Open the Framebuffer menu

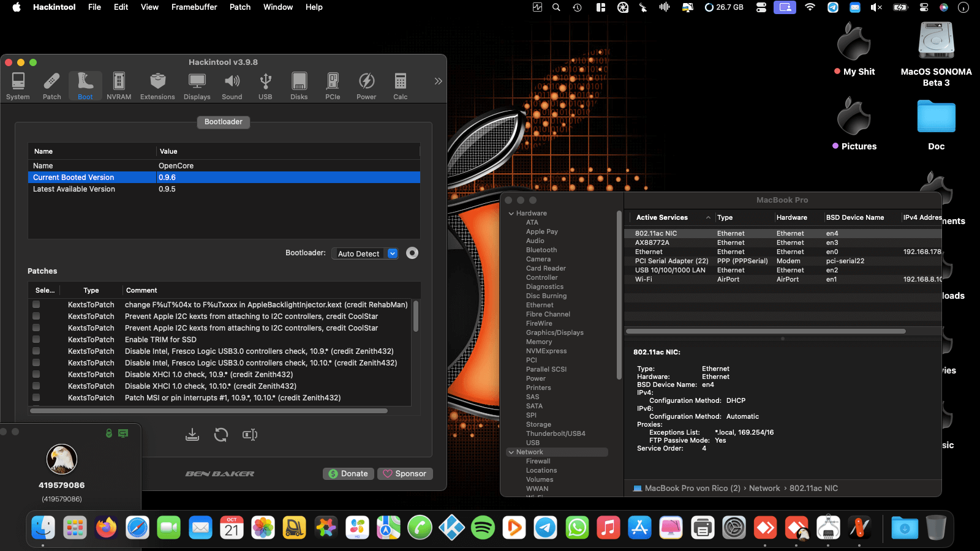(194, 7)
